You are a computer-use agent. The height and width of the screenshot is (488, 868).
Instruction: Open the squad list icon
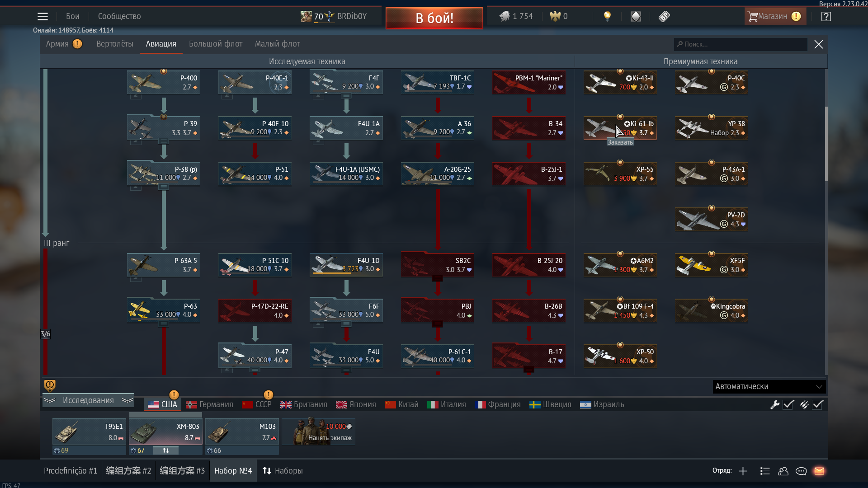tap(765, 471)
